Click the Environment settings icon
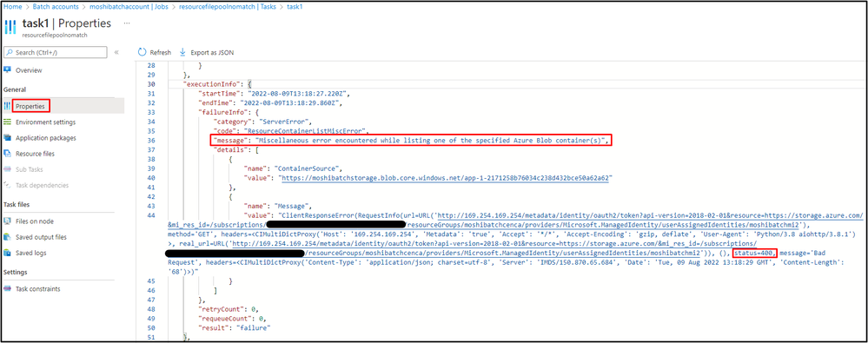 tap(7, 122)
